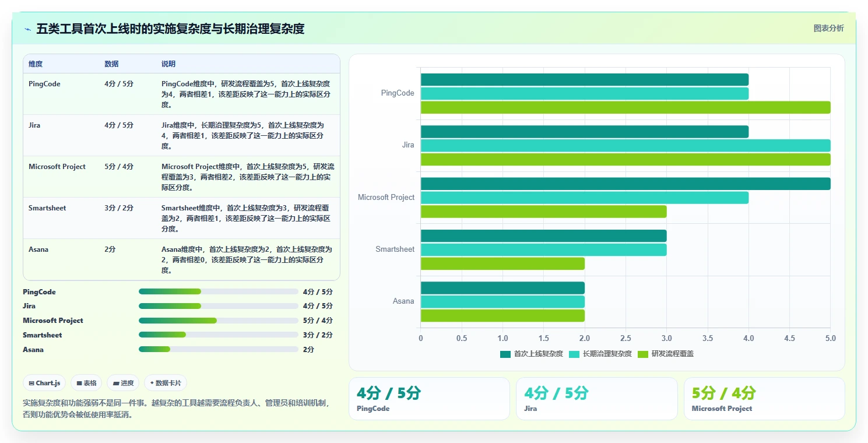868x443 pixels.
Task: Click the Microsoft Project progress bar
Action: 219,321
